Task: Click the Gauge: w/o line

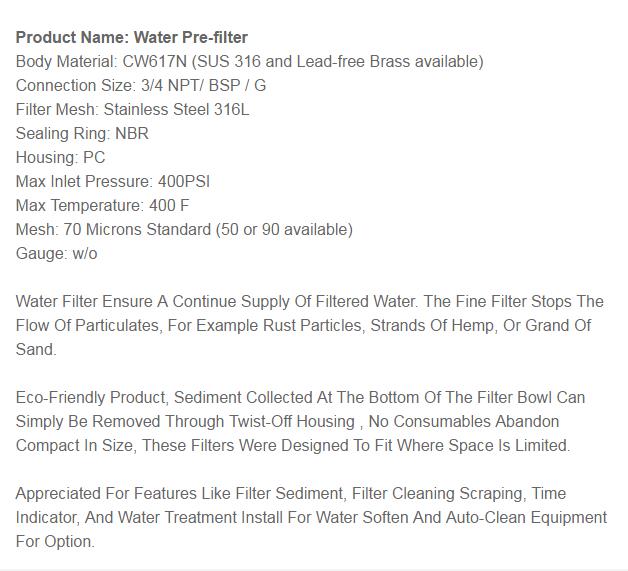Action: pyautogui.click(x=56, y=253)
